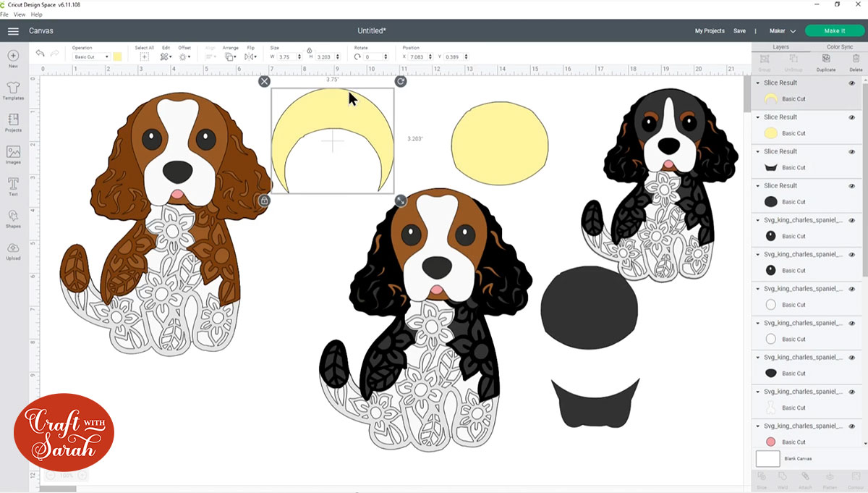Viewport: 868px width, 493px height.
Task: Click the rotate handle on selected shape
Action: tap(401, 82)
